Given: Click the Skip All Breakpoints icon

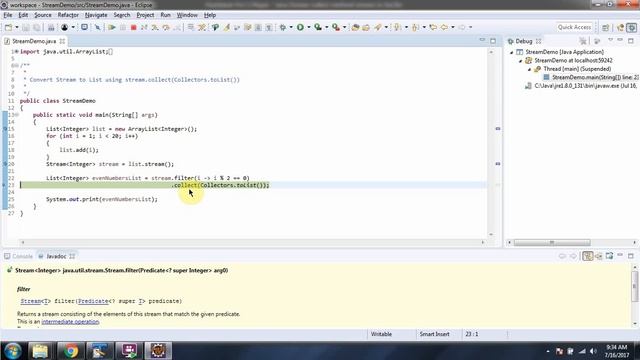Looking at the screenshot, I should pyautogui.click(x=97, y=27).
